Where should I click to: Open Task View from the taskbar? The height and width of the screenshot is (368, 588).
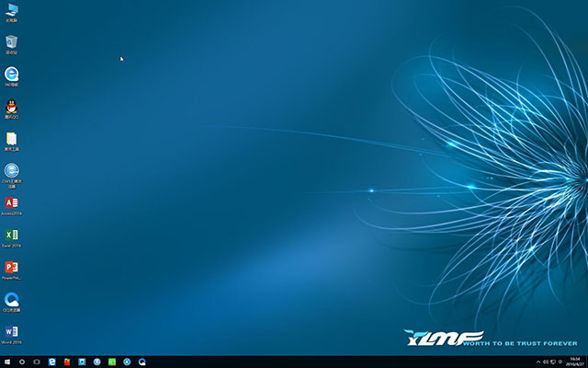click(36, 362)
